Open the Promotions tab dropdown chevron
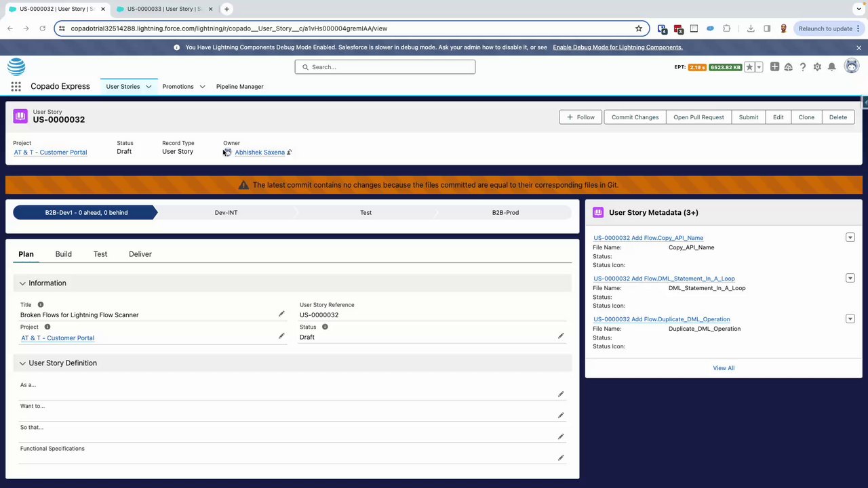Viewport: 868px width, 488px height. (x=203, y=87)
